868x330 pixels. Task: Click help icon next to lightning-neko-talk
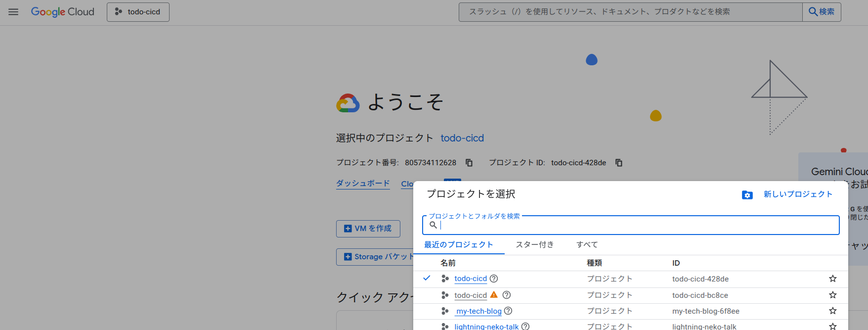(525, 327)
